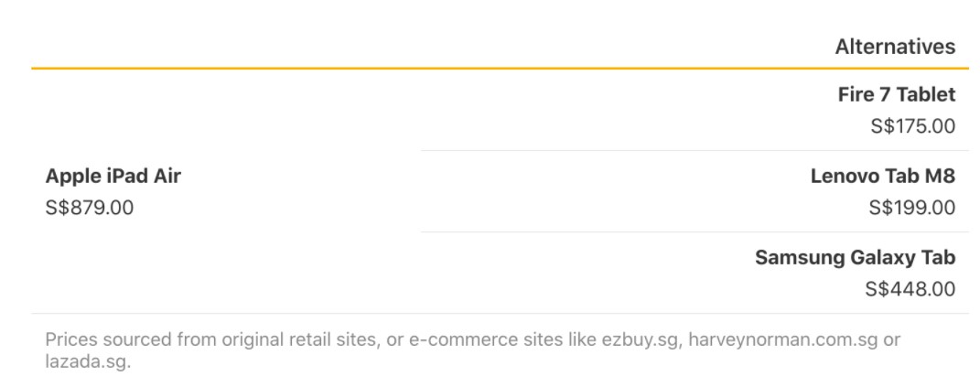
Task: Click the S$199.00 price
Action: pyautogui.click(x=912, y=208)
